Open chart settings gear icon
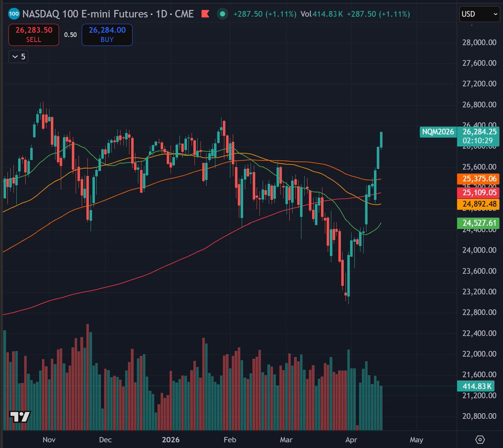The height and width of the screenshot is (448, 503). [480, 440]
